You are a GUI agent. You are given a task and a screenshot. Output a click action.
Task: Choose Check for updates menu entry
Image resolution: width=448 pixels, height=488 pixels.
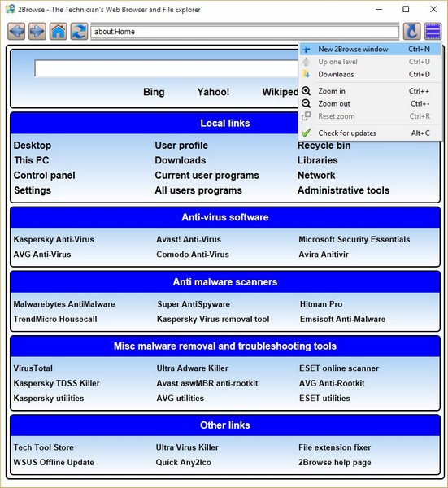coord(370,133)
